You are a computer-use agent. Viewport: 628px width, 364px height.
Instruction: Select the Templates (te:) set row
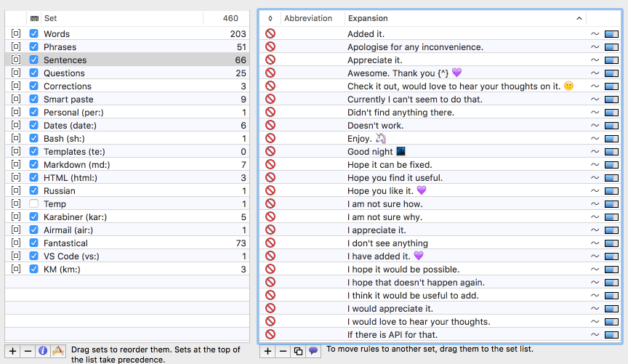(x=127, y=151)
